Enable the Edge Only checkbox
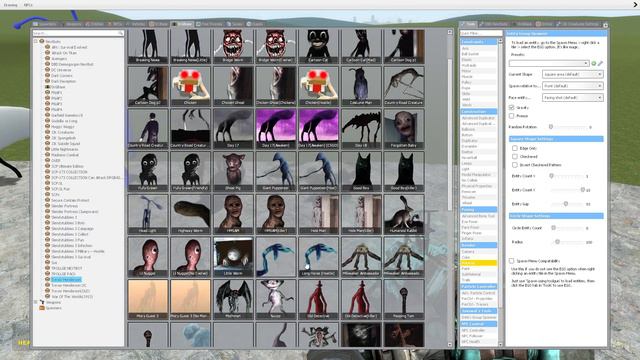This screenshot has height=360, width=640. point(515,148)
